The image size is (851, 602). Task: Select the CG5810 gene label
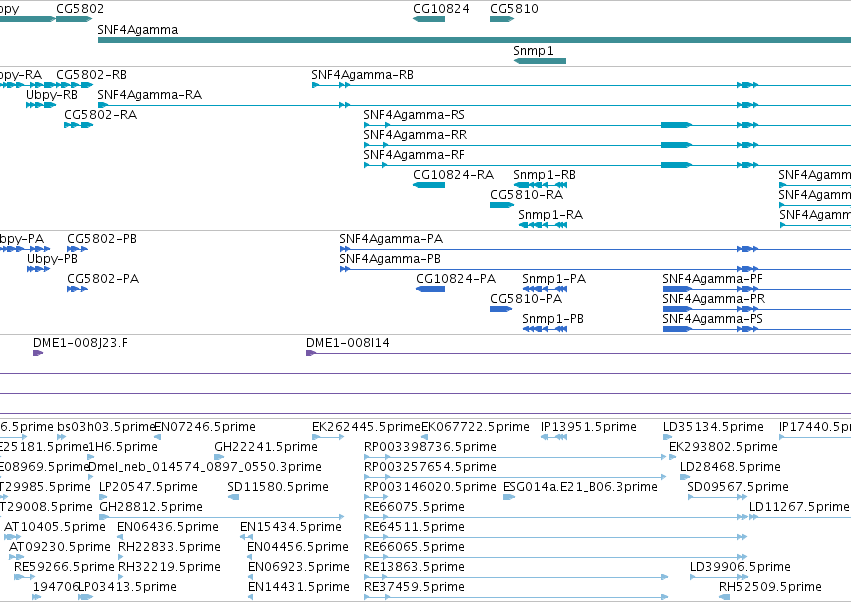[x=514, y=9]
